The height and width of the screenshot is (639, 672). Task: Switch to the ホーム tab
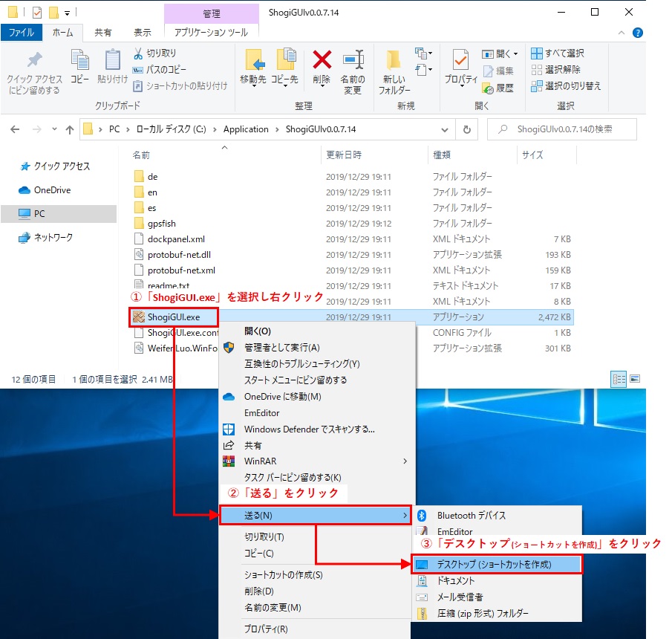(62, 33)
